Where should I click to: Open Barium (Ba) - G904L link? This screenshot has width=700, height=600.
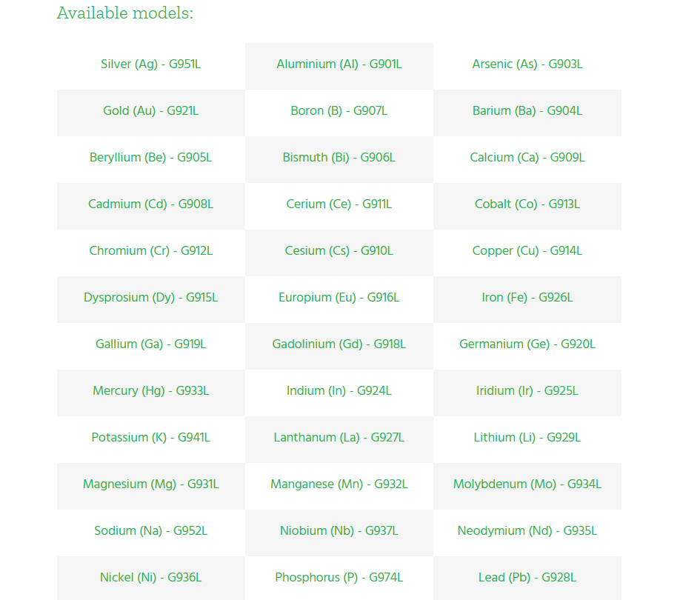[527, 111]
